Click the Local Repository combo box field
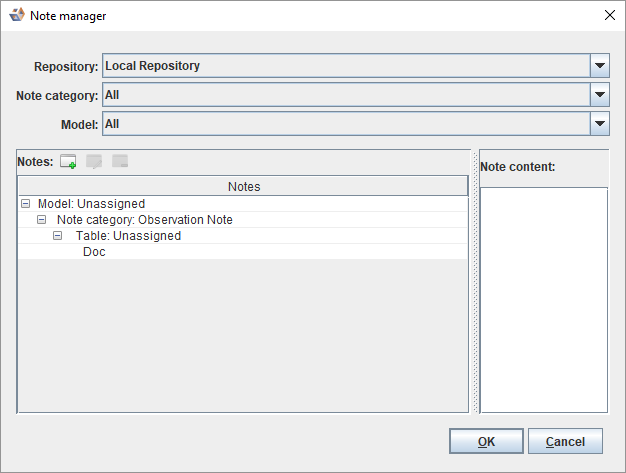Image resolution: width=626 pixels, height=473 pixels. pyautogui.click(x=345, y=66)
